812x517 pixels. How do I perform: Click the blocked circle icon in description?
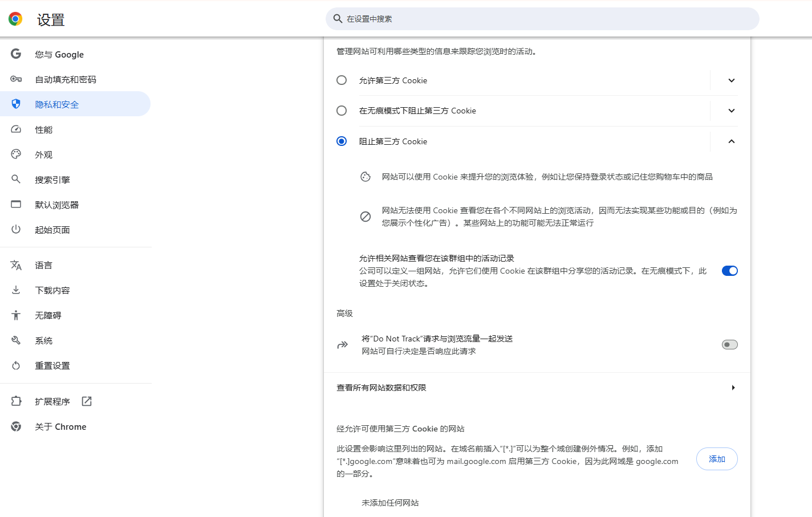366,217
